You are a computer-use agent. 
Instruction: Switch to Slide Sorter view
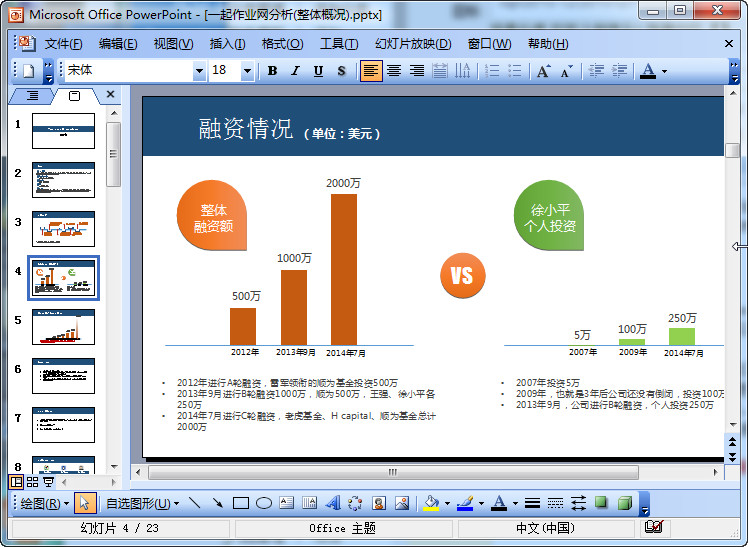click(32, 482)
